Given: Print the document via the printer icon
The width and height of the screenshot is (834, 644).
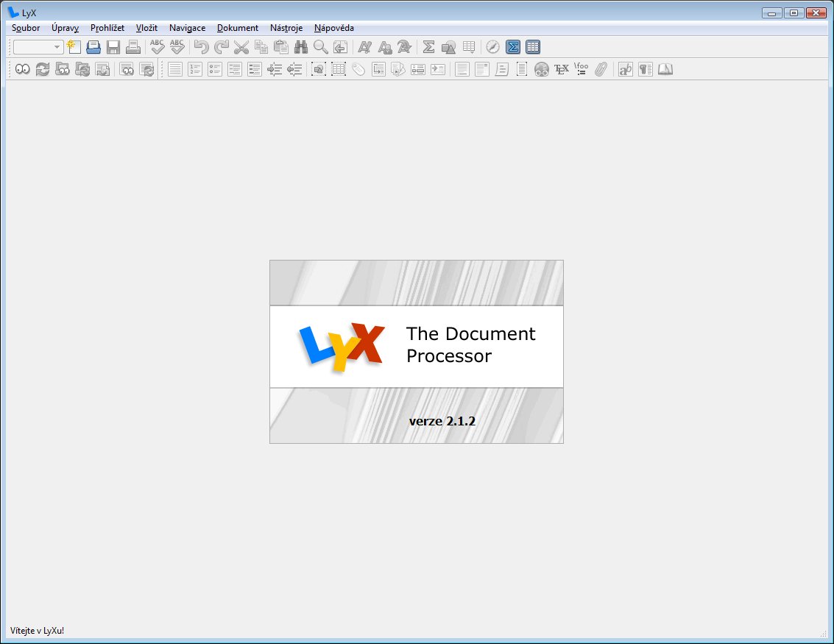Looking at the screenshot, I should [x=133, y=47].
